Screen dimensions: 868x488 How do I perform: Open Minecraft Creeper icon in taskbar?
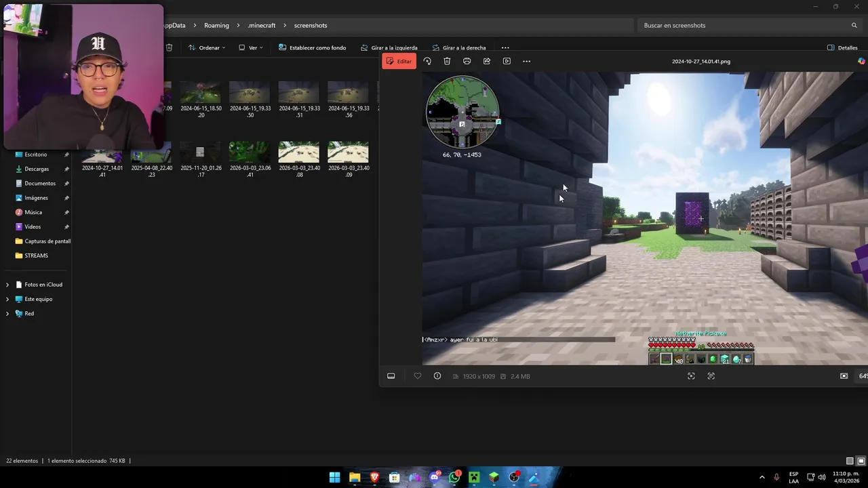coord(474,478)
